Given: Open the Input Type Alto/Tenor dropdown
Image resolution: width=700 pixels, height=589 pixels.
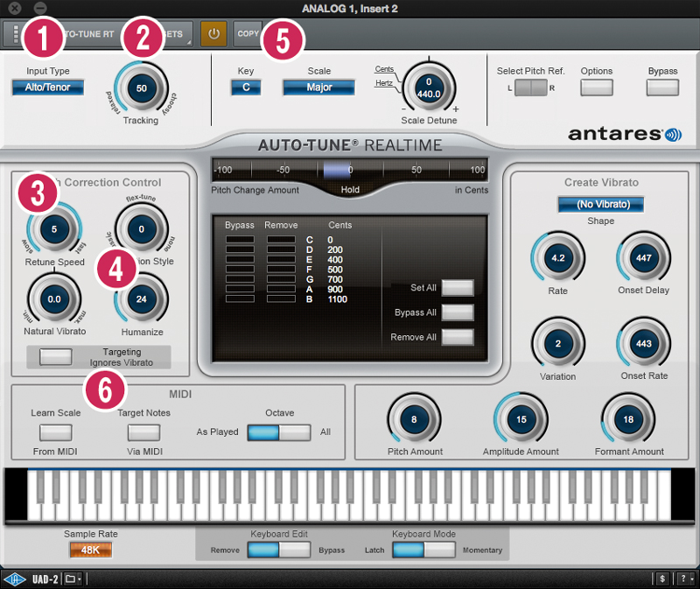Looking at the screenshot, I should coord(48,88).
